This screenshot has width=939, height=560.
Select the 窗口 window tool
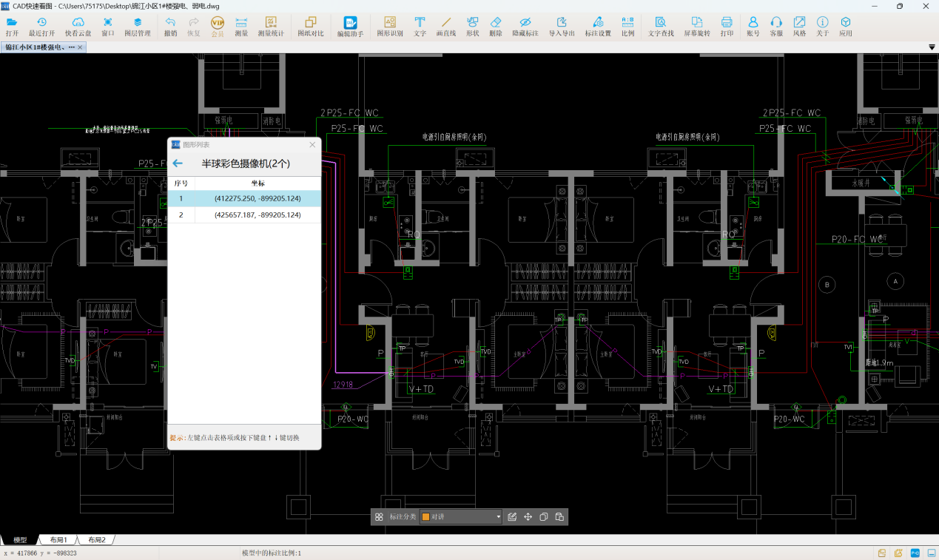click(108, 27)
